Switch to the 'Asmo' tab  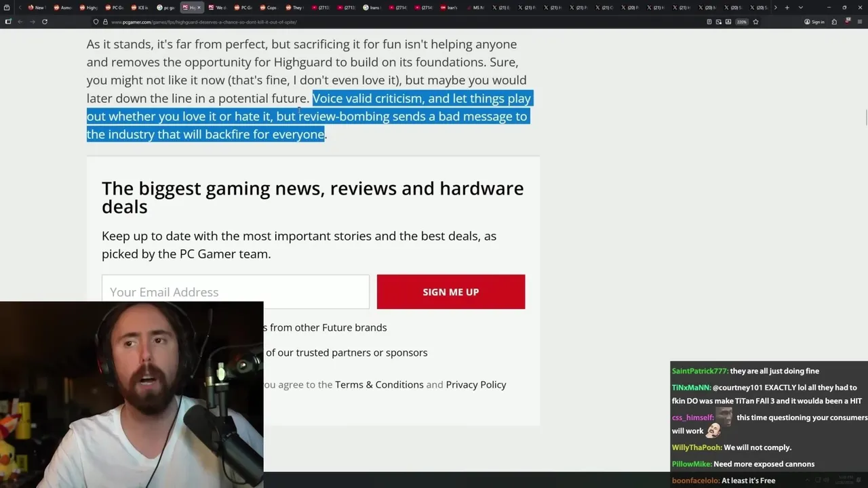(62, 7)
